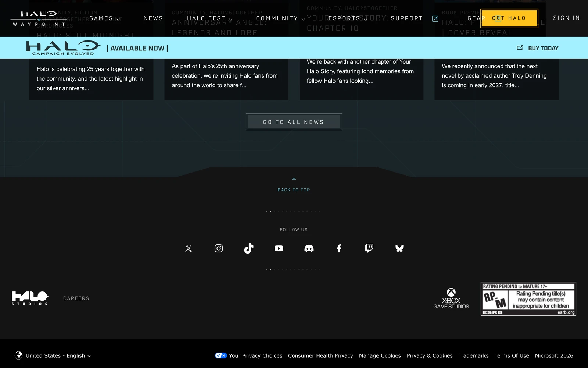Click the Halo Studios logo in footer
This screenshot has height=368, width=588.
(30, 298)
